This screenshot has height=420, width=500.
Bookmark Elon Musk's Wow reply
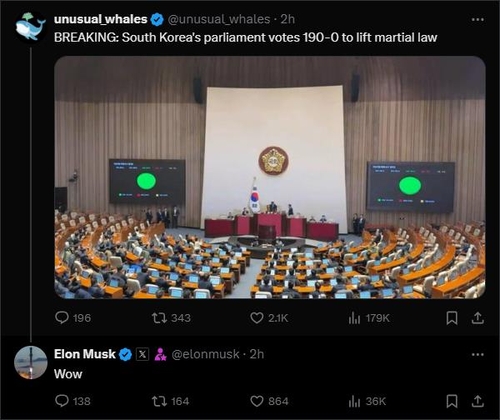[x=452, y=401]
